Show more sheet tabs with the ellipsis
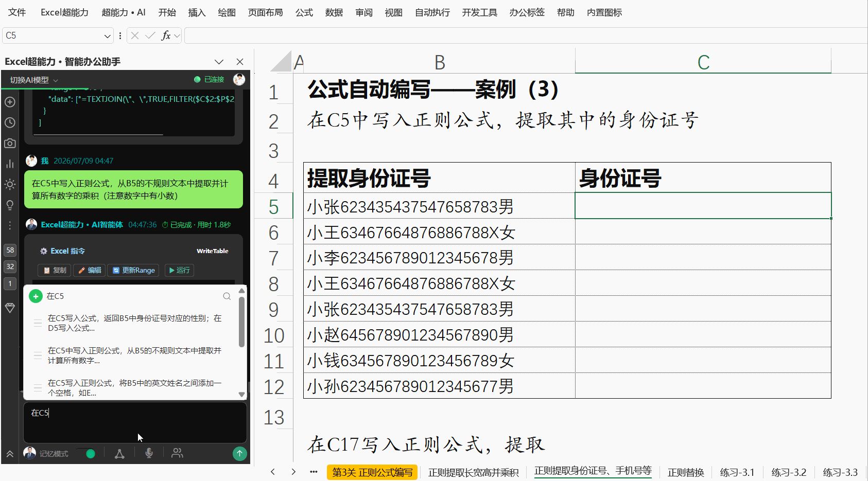Screen dimensions: 868x481 coord(314,472)
